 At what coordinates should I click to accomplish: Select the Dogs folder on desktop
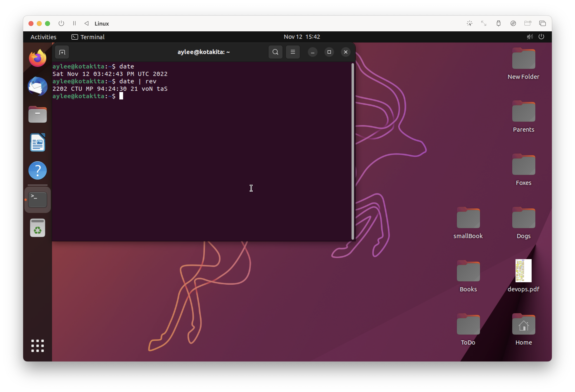pos(523,223)
